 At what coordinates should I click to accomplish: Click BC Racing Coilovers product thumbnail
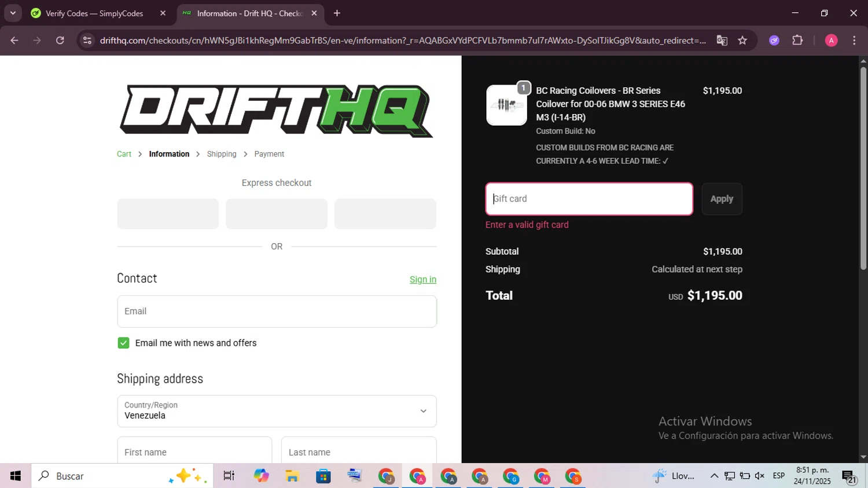[x=506, y=105]
